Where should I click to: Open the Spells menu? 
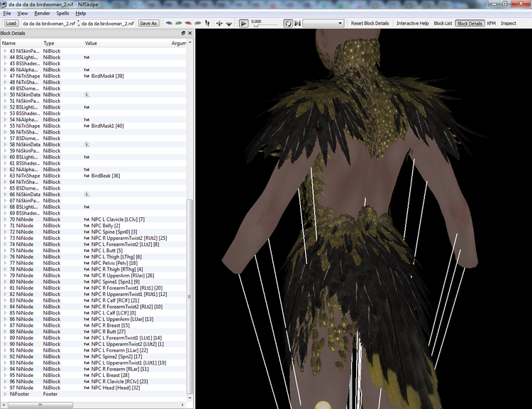[62, 13]
